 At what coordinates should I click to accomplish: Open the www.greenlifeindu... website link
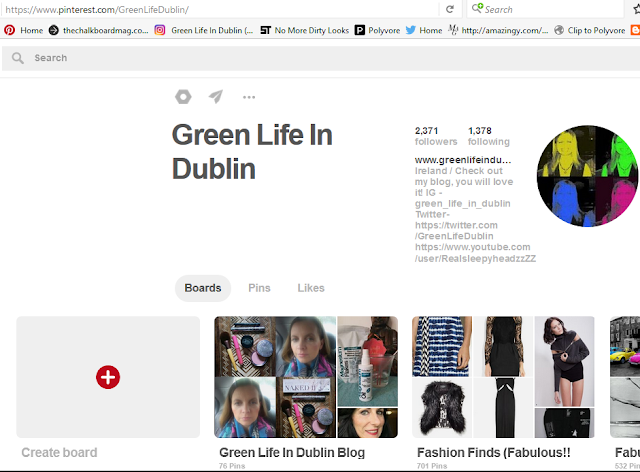tap(463, 160)
